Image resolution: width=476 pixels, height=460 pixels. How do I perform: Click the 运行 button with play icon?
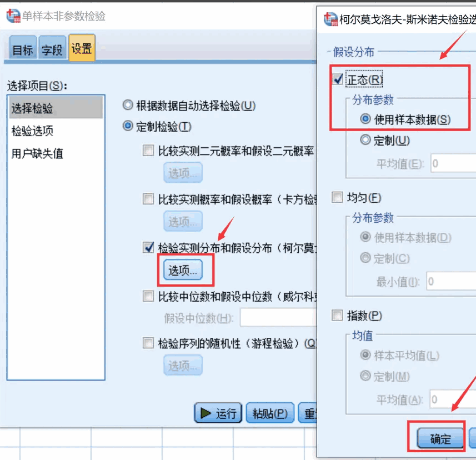point(218,413)
